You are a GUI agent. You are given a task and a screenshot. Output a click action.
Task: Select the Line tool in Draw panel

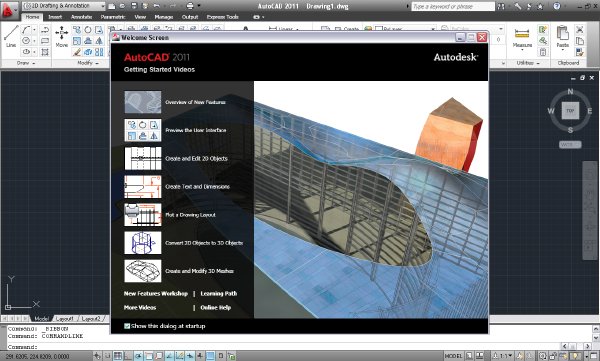coord(11,36)
